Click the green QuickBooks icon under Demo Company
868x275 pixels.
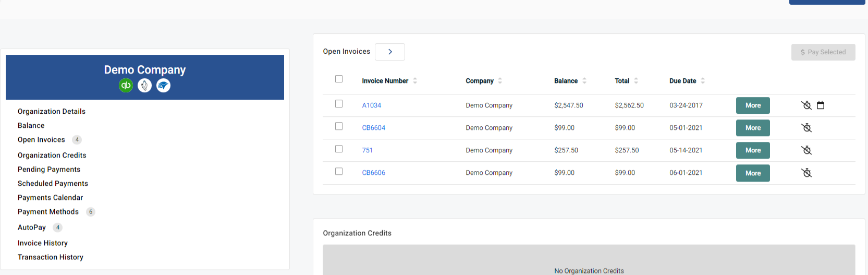[126, 86]
